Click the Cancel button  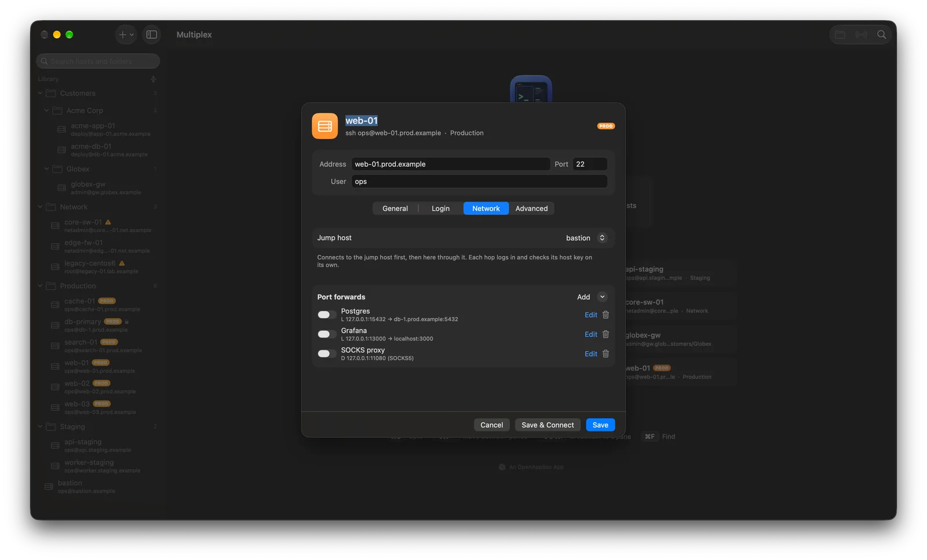492,425
